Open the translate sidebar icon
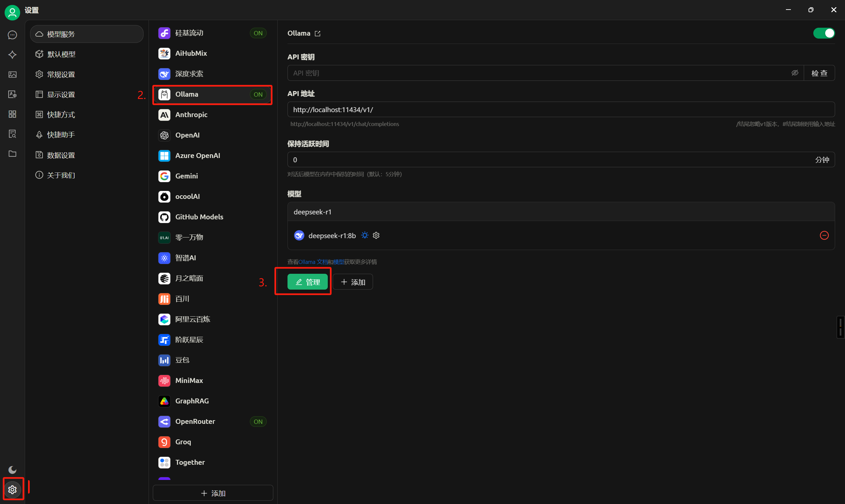Viewport: 845px width, 504px height. point(12,94)
